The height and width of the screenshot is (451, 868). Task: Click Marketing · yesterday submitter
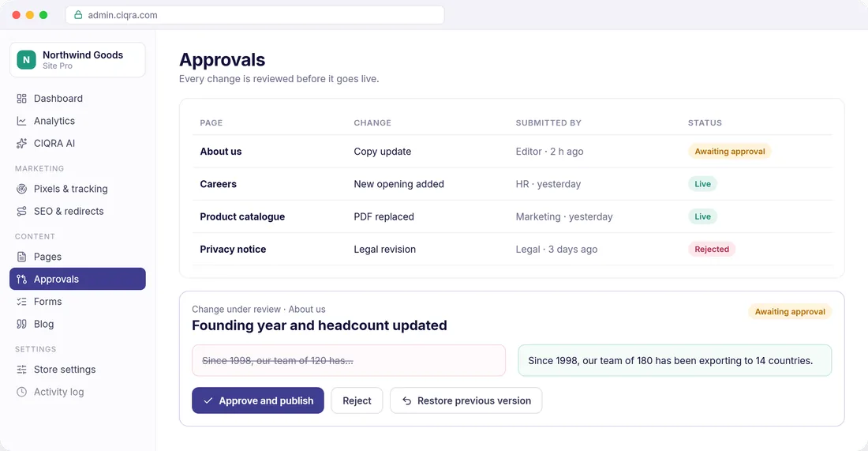[x=564, y=216]
